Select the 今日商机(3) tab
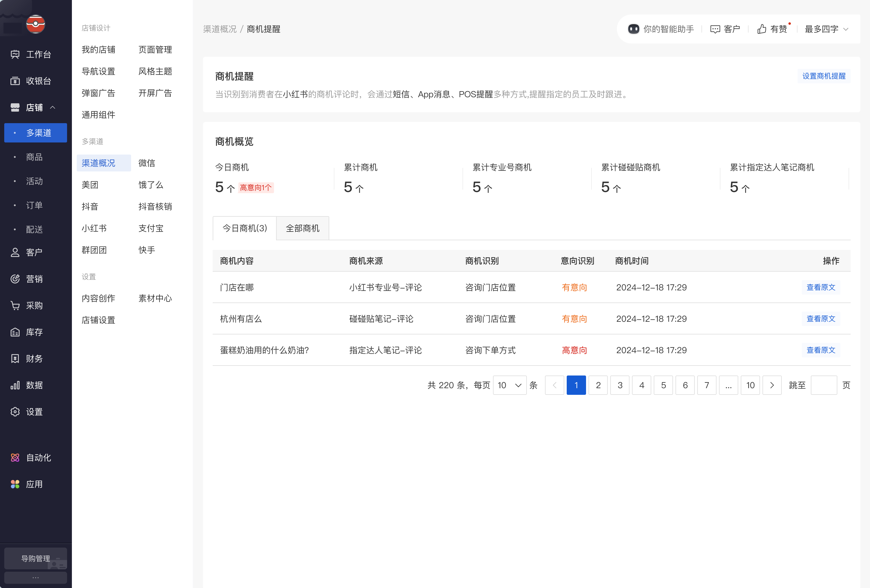Screen dimensions: 870x588 (x=244, y=228)
